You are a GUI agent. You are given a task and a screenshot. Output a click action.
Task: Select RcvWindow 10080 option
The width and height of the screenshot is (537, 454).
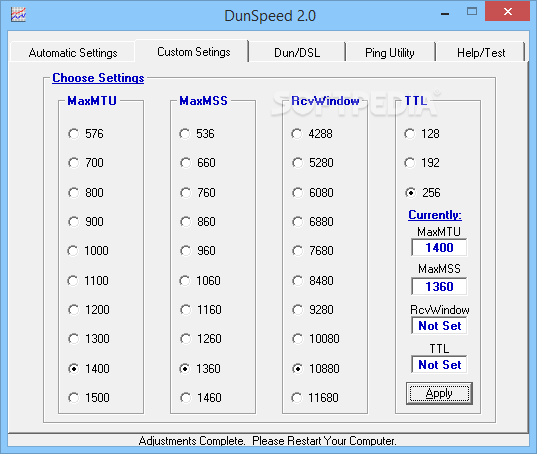[x=316, y=339]
